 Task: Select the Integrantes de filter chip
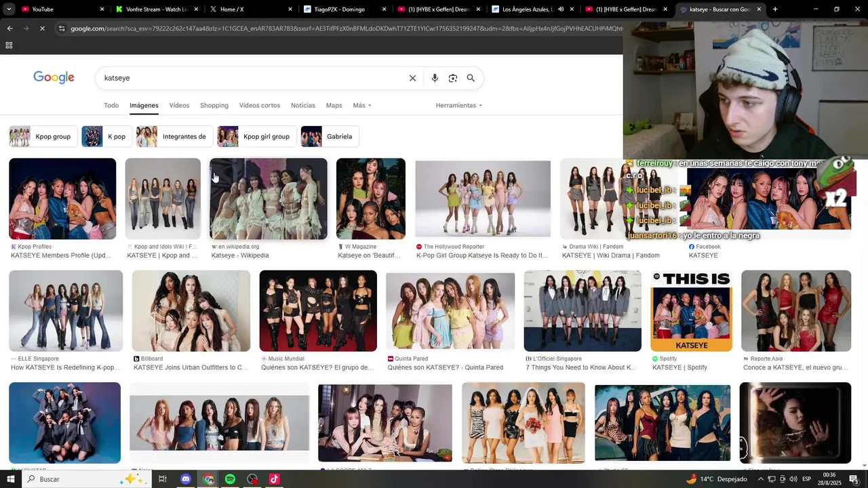coord(174,136)
